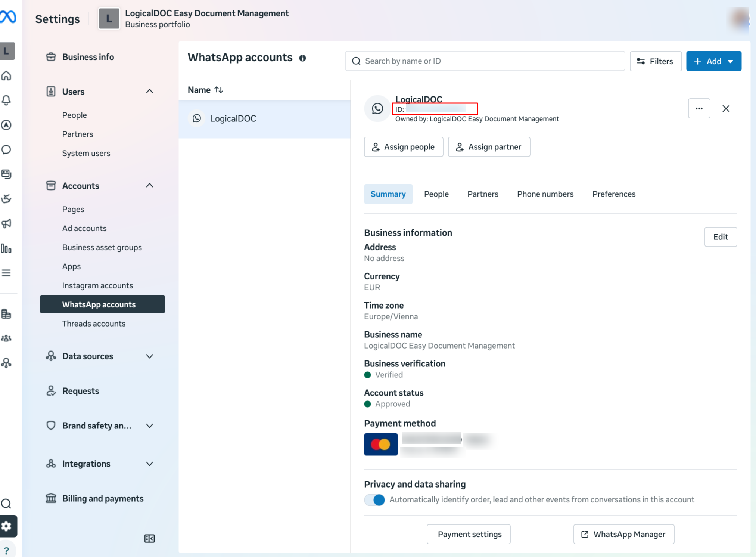Viewport: 756px width, 557px height.
Task: Open the Add dropdown button
Action: (x=713, y=61)
